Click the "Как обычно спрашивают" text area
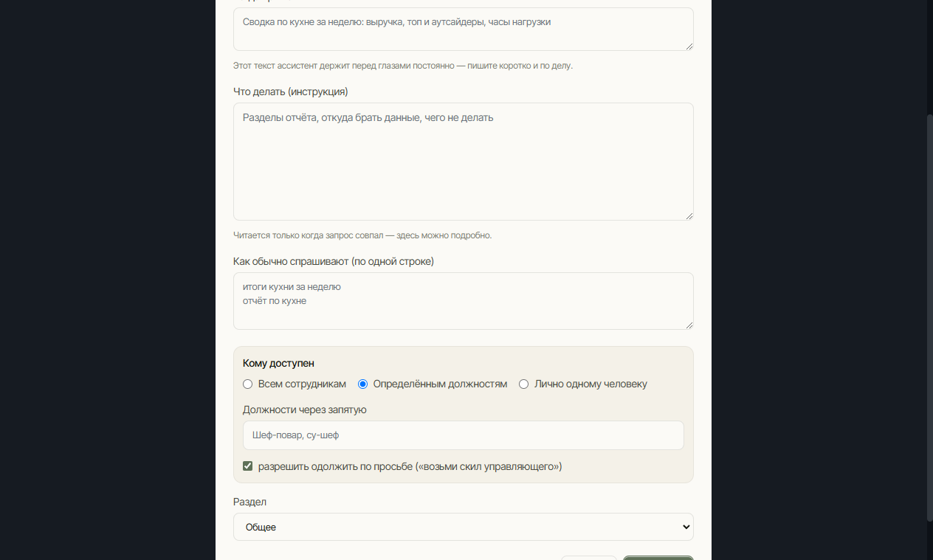The height and width of the screenshot is (560, 933). coord(464,301)
